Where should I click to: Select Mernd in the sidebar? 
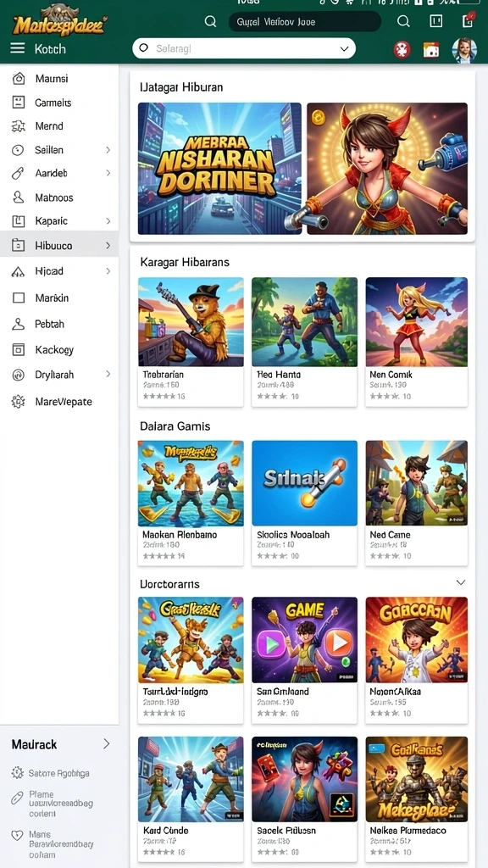(x=49, y=126)
